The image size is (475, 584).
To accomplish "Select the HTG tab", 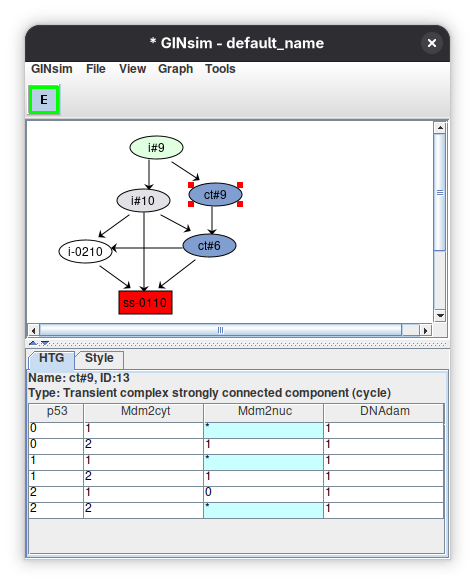I will 51,358.
